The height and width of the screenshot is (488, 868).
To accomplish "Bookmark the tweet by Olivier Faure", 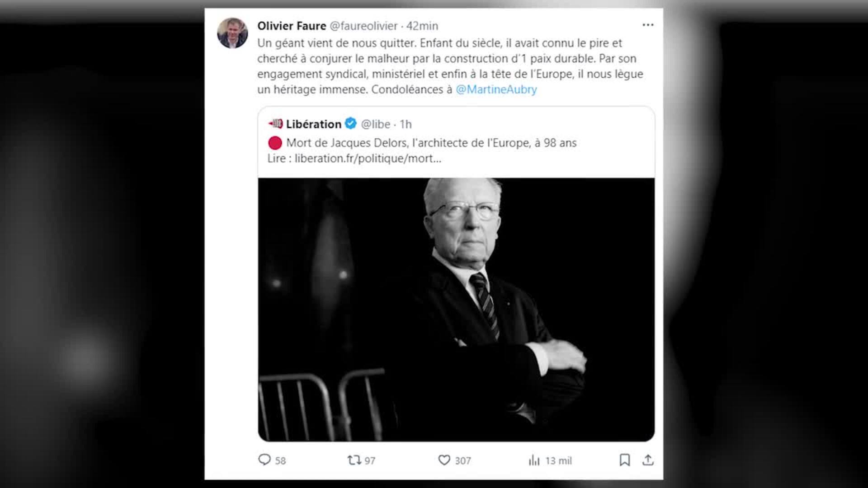I will click(x=624, y=460).
